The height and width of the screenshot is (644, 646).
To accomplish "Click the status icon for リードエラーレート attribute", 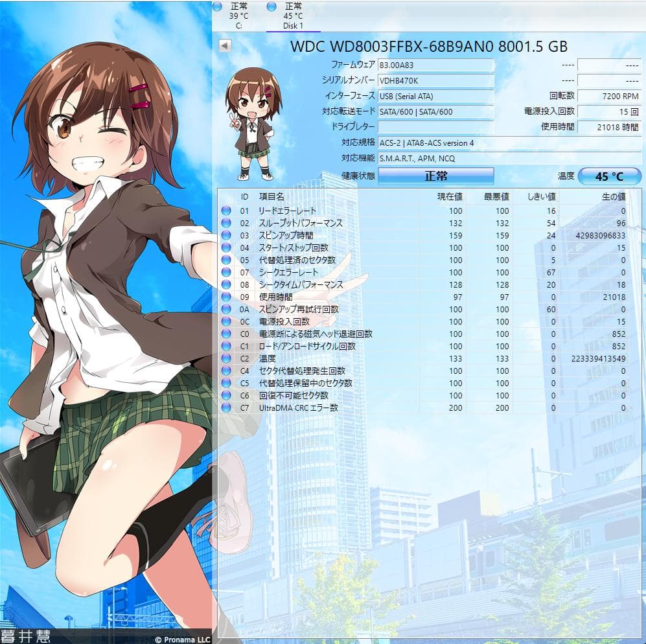I will pos(225,211).
